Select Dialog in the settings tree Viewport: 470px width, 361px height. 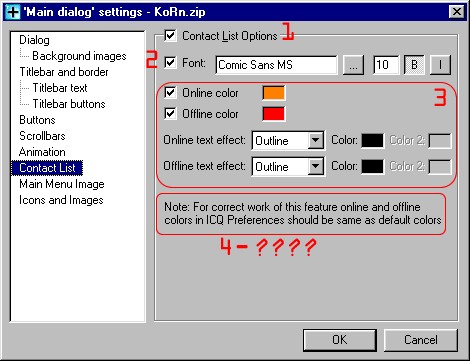click(34, 40)
